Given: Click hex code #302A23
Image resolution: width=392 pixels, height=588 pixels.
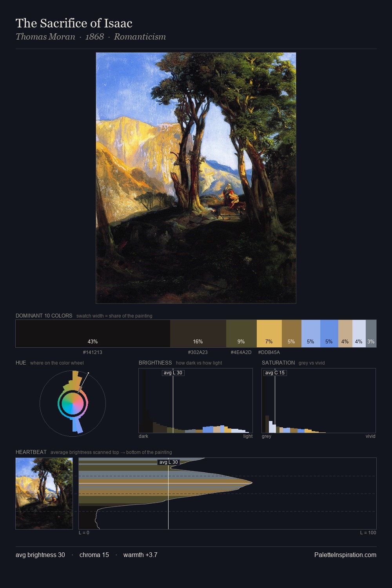Looking at the screenshot, I should coord(198,352).
